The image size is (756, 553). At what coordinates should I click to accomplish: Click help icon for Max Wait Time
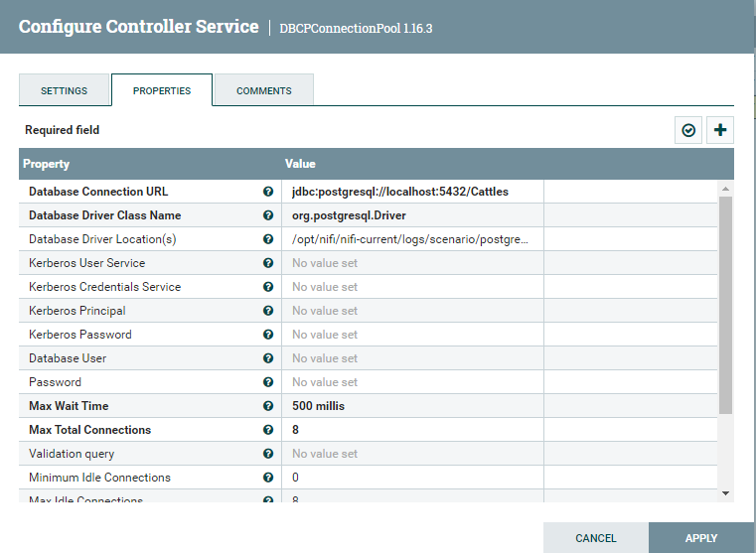(268, 406)
